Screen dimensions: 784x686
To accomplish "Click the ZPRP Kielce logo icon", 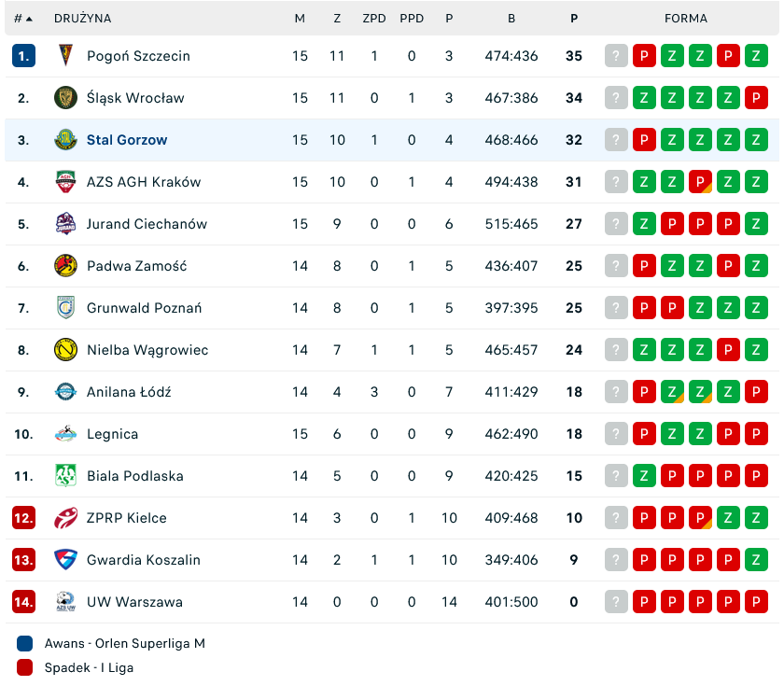I will tap(65, 518).
